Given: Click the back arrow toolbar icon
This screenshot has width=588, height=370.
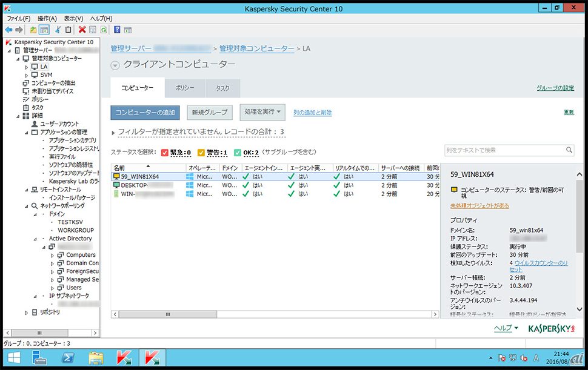Looking at the screenshot, I should pyautogui.click(x=8, y=29).
